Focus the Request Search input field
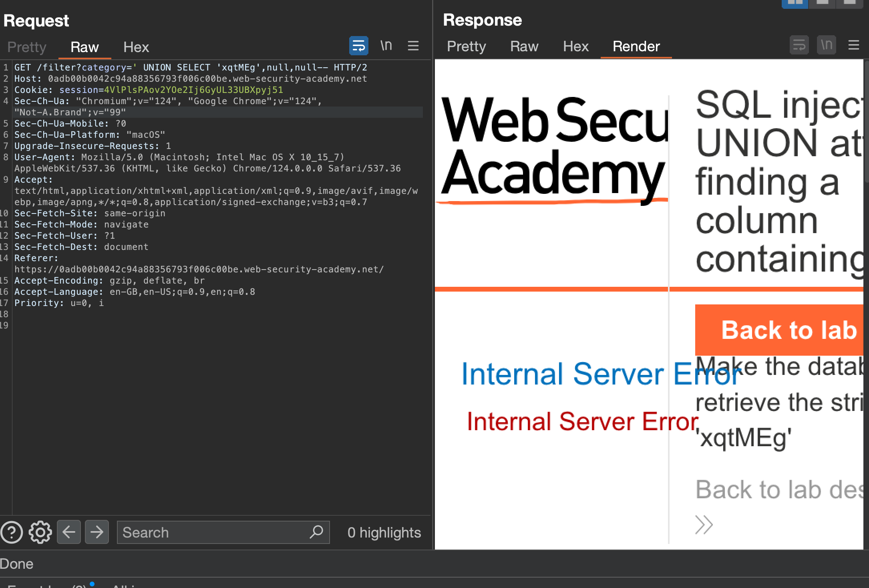Viewport: 869px width, 588px height. 212,532
